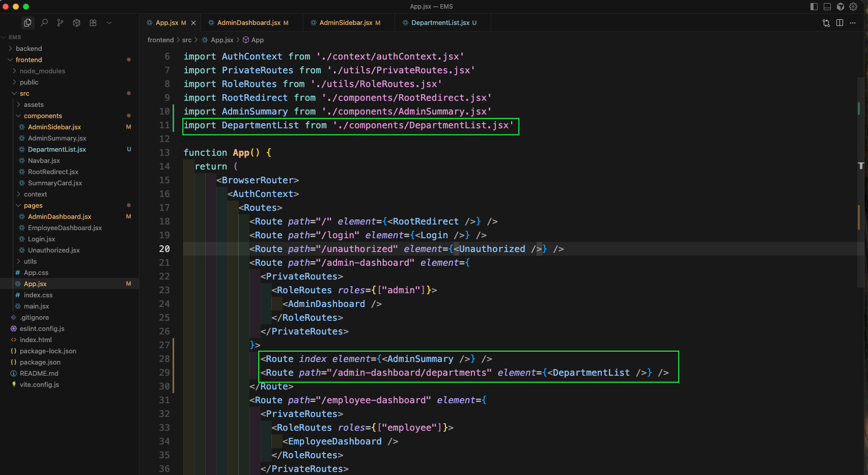Click line number 20 in the gutter
Image resolution: width=868 pixels, height=475 pixels.
coord(164,249)
